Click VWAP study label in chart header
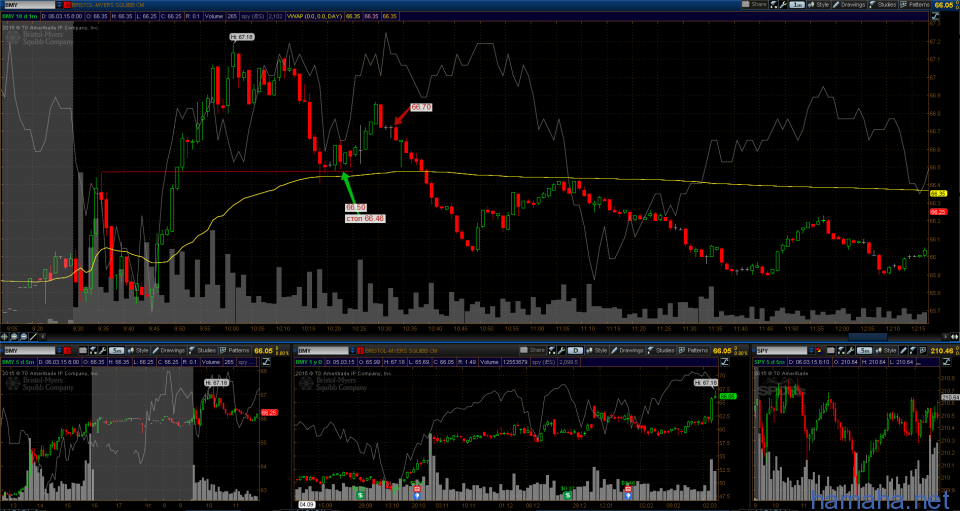Screen dimensions: 960x511 (316, 15)
